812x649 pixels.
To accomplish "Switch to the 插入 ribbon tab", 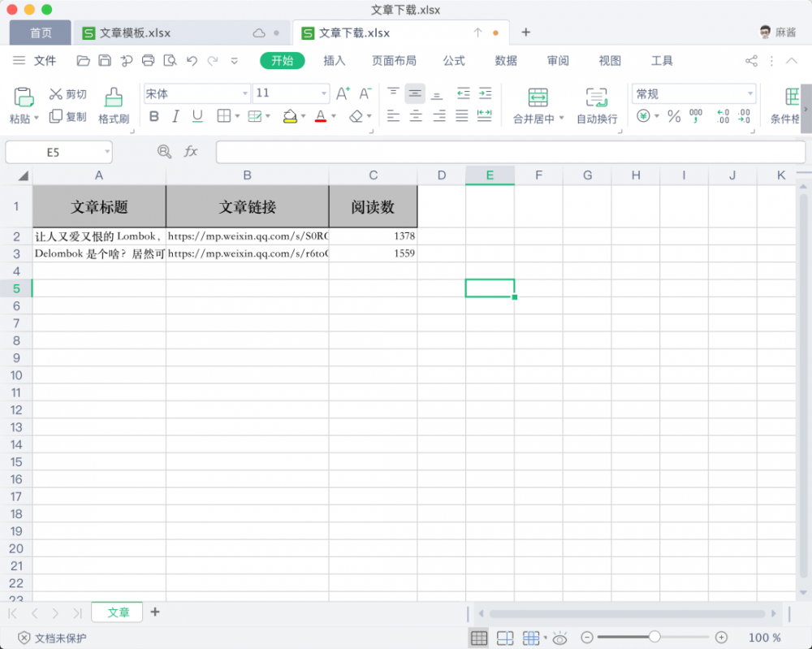I will 333,60.
